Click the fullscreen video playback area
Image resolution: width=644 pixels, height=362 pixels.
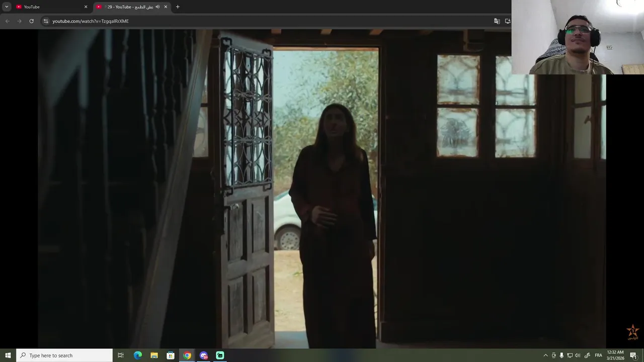click(322, 189)
